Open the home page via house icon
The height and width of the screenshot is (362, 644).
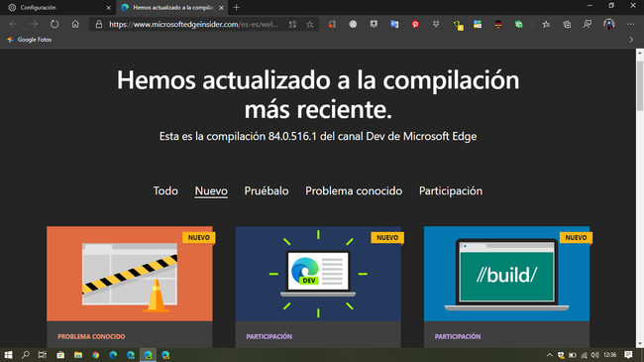coord(75,24)
